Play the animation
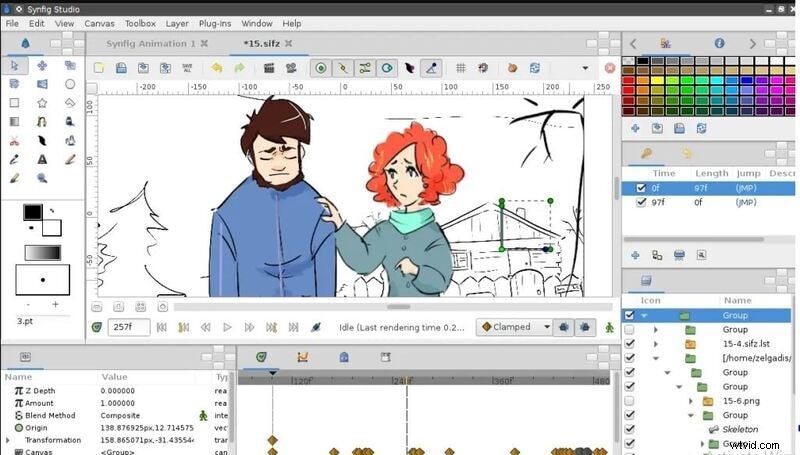 (x=227, y=327)
